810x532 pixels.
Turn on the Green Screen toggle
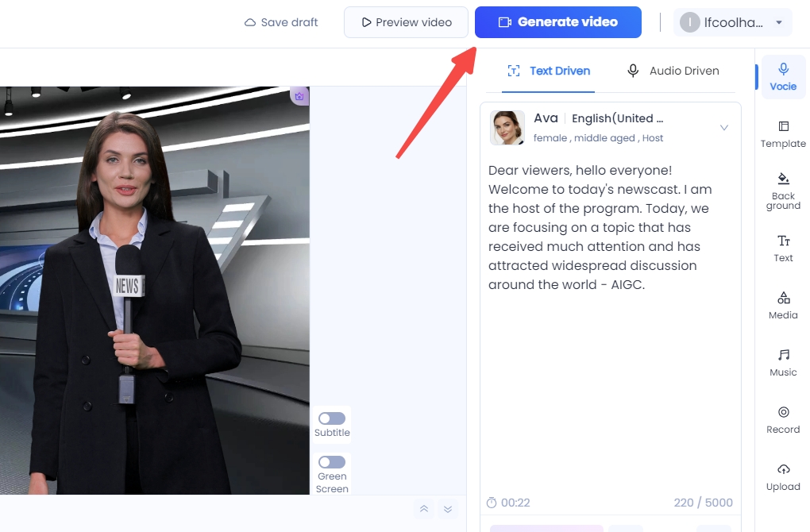[x=332, y=462]
